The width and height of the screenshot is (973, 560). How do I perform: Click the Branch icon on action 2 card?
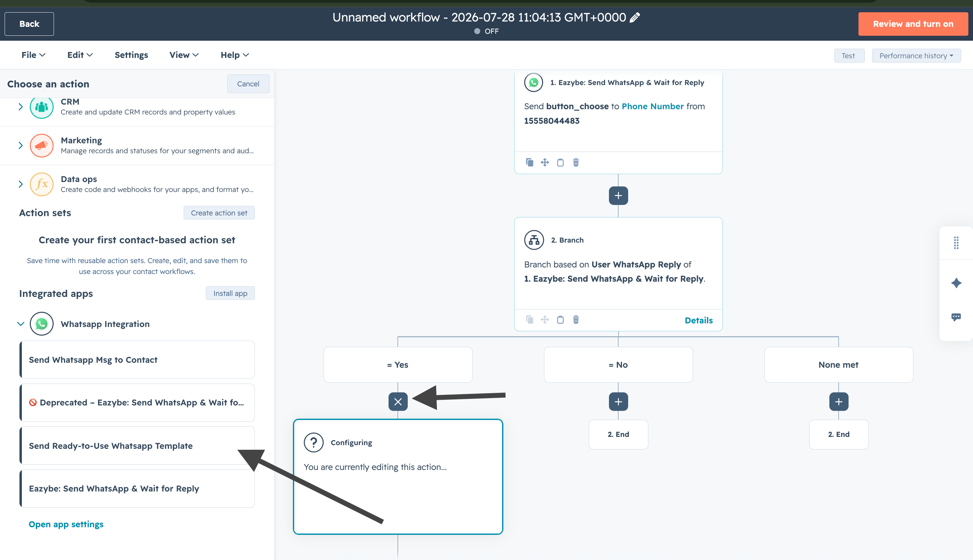[534, 240]
